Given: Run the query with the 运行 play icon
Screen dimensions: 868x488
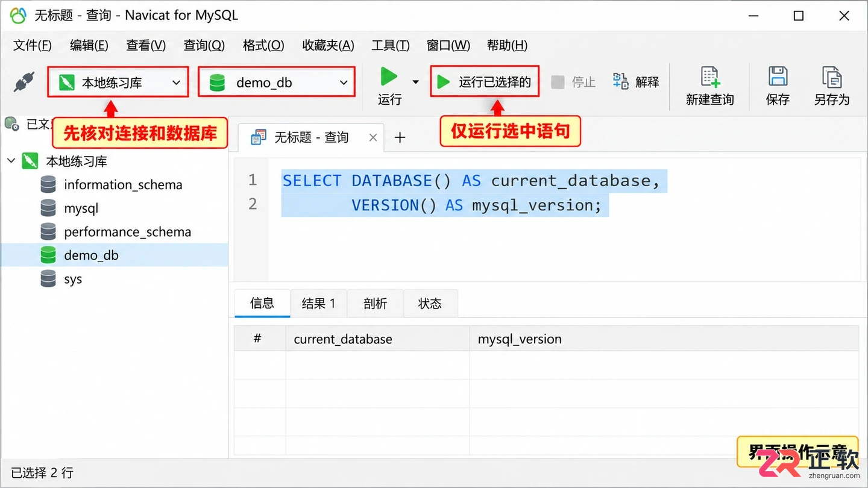Looking at the screenshot, I should (x=389, y=77).
